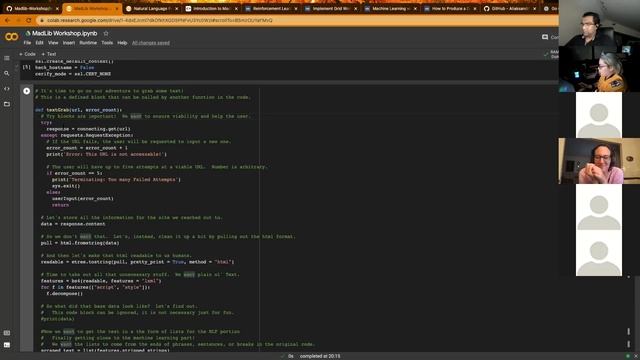Open the command palette icon in lower sidebar
The image size is (640, 360).
[x=7, y=333]
